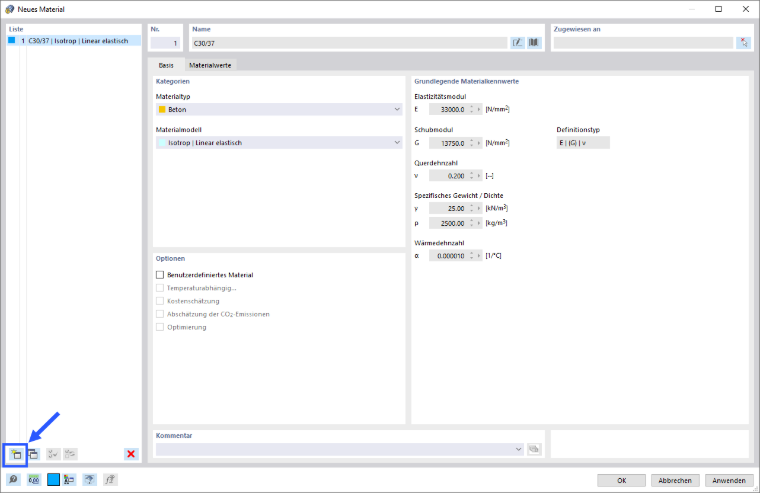The height and width of the screenshot is (493, 760).
Task: Open arrow menu beside specific weight γ value
Action: (x=479, y=208)
